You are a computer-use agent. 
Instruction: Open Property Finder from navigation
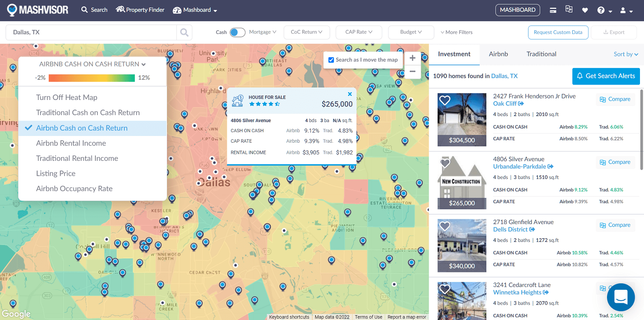tap(140, 10)
